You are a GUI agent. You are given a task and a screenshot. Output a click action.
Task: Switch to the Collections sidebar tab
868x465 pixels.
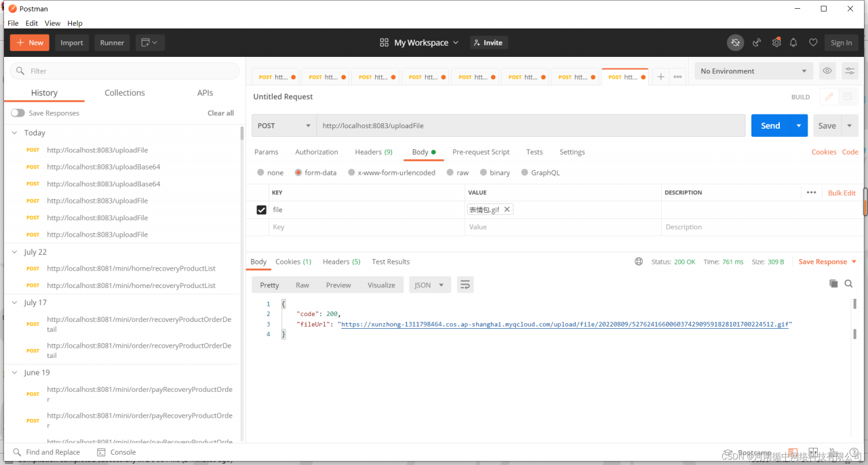[125, 93]
